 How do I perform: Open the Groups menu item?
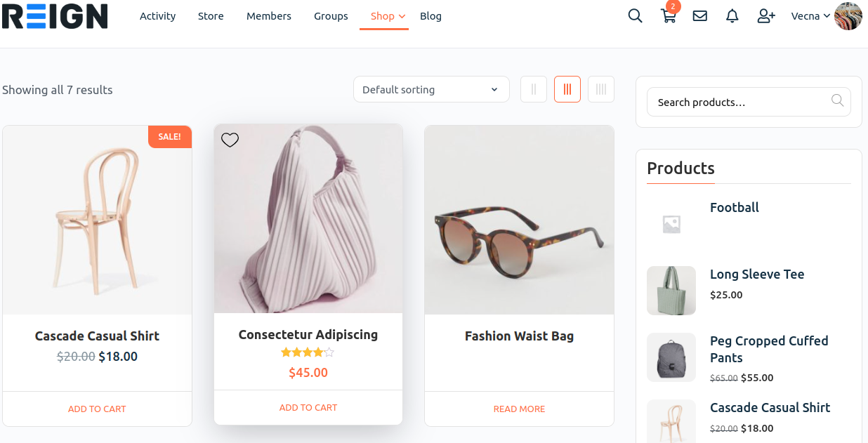(x=331, y=16)
